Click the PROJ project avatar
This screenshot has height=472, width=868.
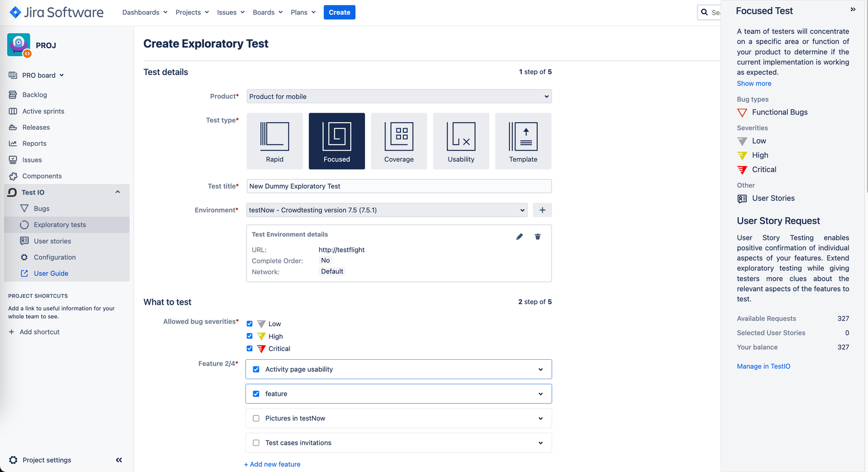[19, 45]
